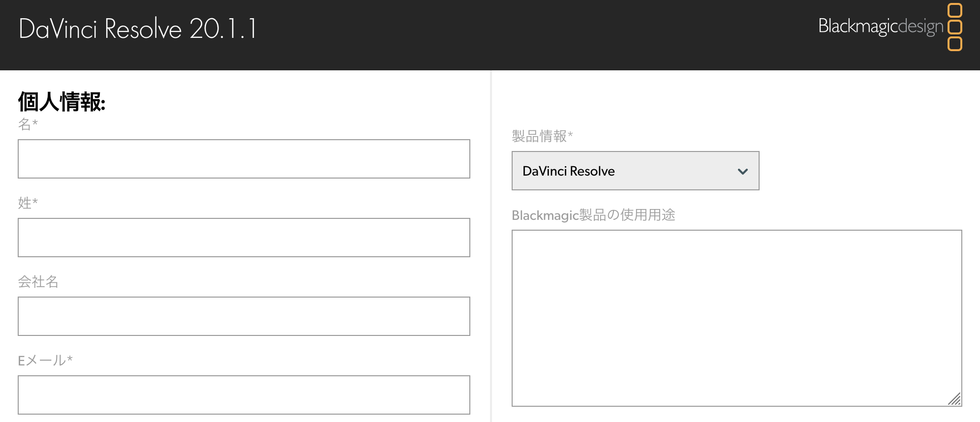Click the Eメール email input field
Viewport: 980px width, 422px height.
[244, 395]
